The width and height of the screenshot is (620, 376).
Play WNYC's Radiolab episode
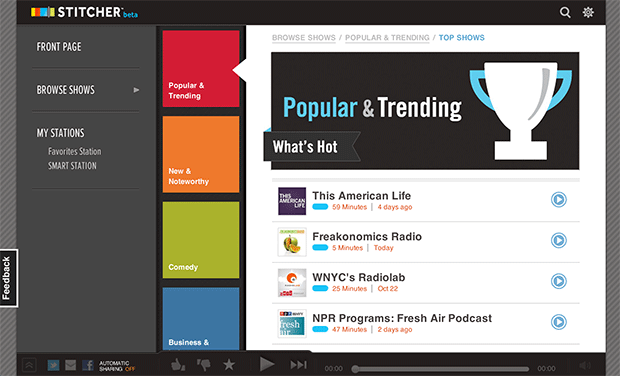[559, 281]
